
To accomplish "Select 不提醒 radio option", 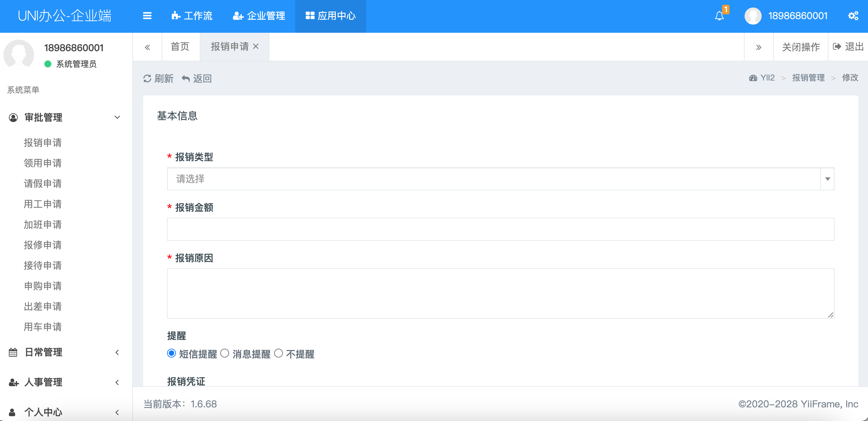I will point(279,353).
